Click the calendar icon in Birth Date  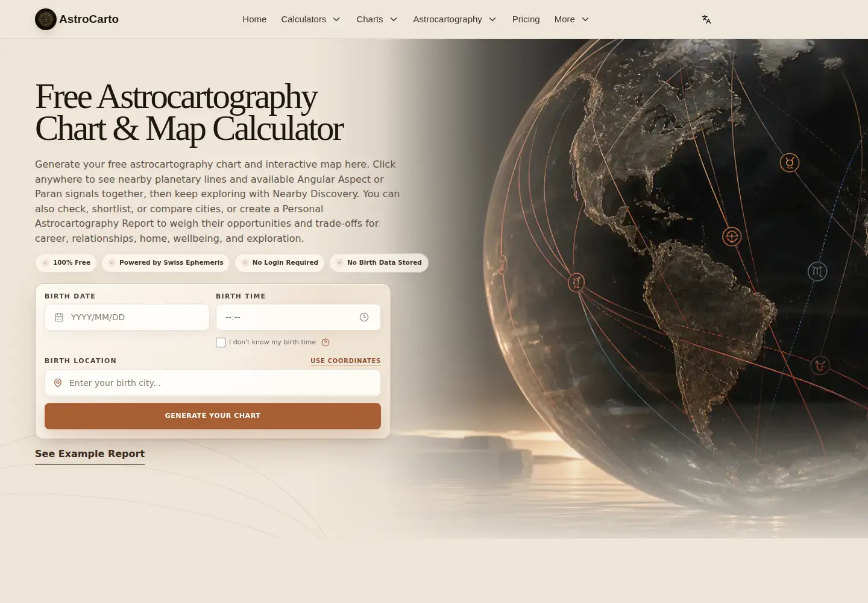(59, 317)
